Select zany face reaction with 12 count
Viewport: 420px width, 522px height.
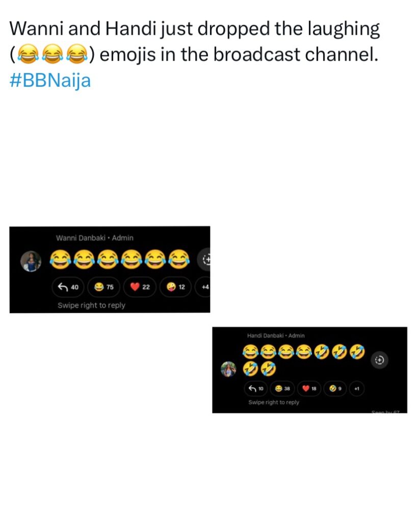click(x=176, y=286)
